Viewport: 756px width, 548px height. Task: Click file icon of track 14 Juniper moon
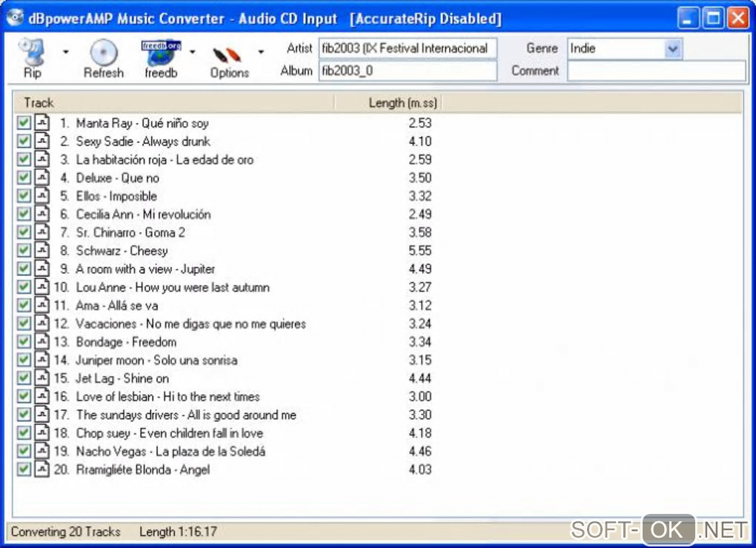coord(42,360)
